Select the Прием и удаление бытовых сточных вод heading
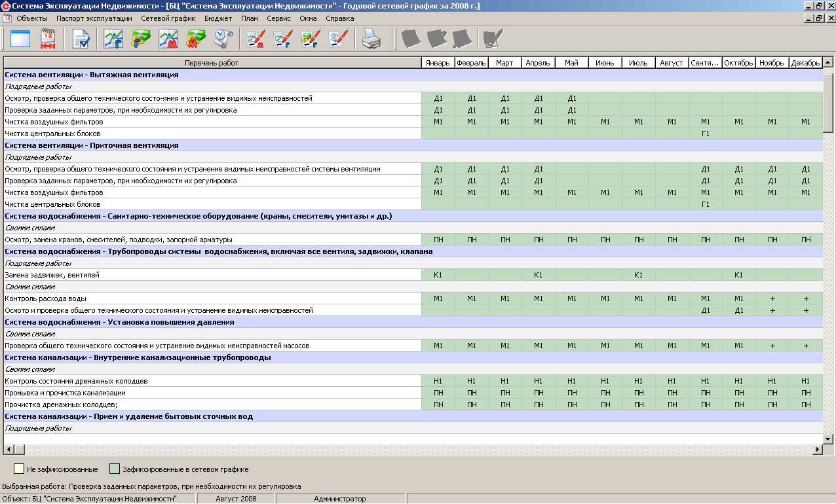This screenshot has width=836, height=504. click(413, 416)
